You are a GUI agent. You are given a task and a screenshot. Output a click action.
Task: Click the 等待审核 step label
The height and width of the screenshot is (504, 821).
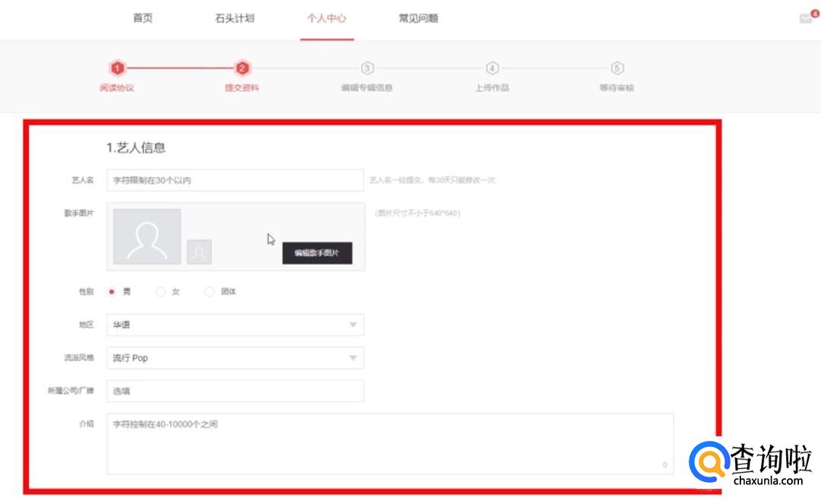[x=617, y=88]
